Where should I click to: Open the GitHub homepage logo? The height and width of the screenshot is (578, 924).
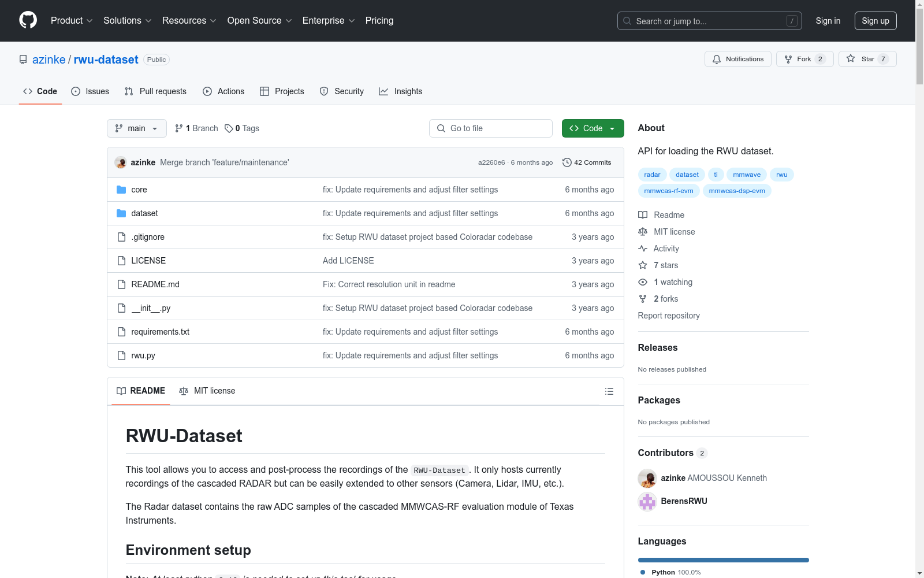tap(28, 20)
